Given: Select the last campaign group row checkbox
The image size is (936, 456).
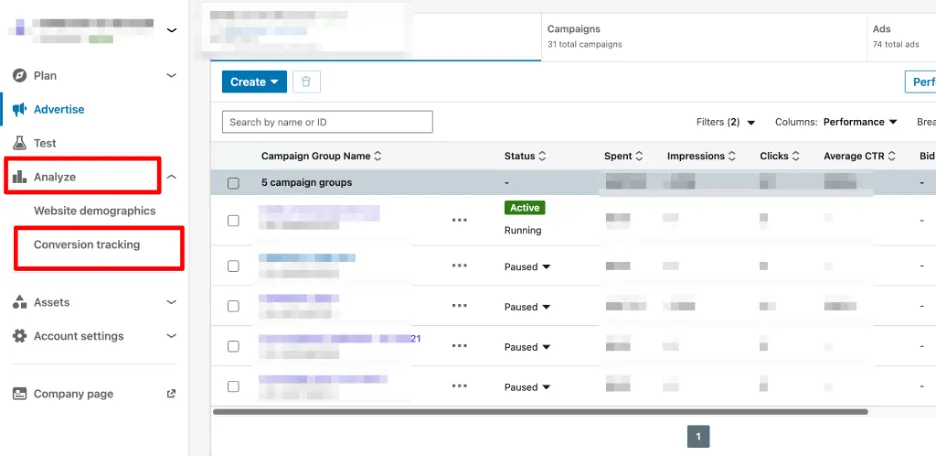Looking at the screenshot, I should tap(233, 387).
